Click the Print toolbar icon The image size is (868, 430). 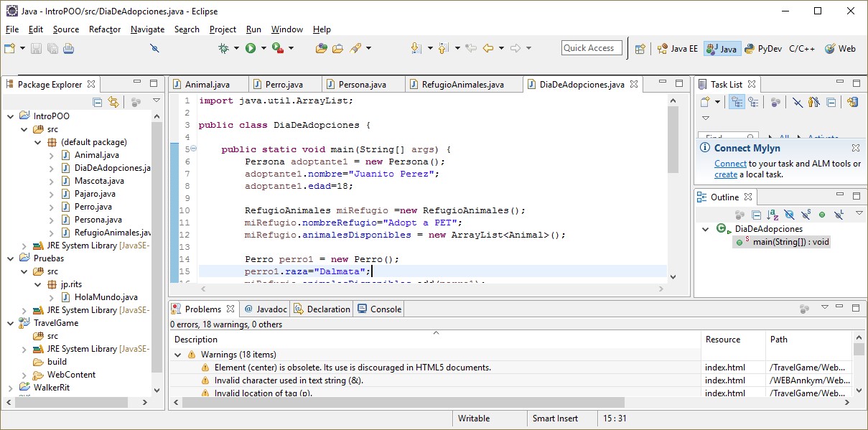[x=69, y=48]
